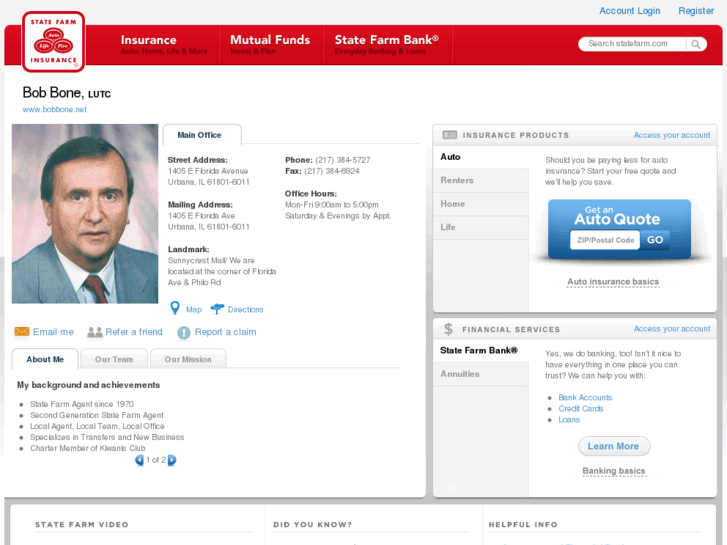Click the Insurance Products card icon
Image resolution: width=727 pixels, height=545 pixels.
coord(449,135)
